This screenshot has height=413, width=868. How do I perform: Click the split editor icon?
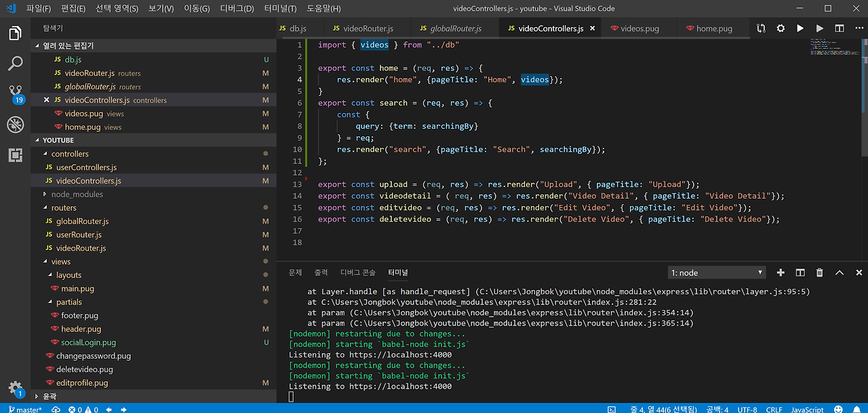tap(840, 28)
